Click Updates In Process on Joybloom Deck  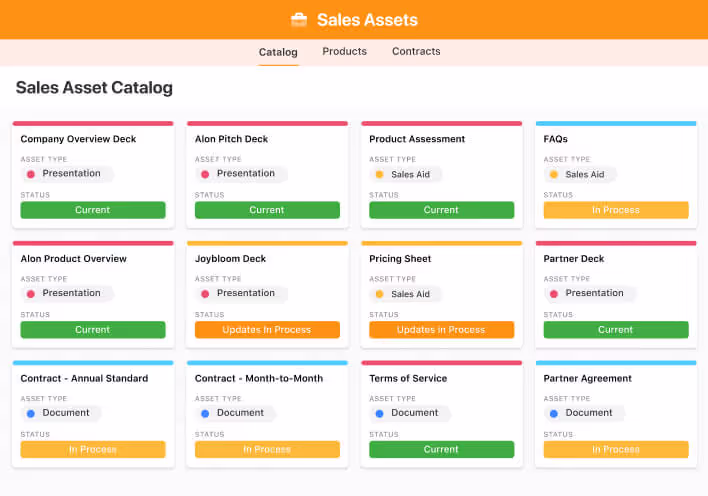(x=267, y=330)
